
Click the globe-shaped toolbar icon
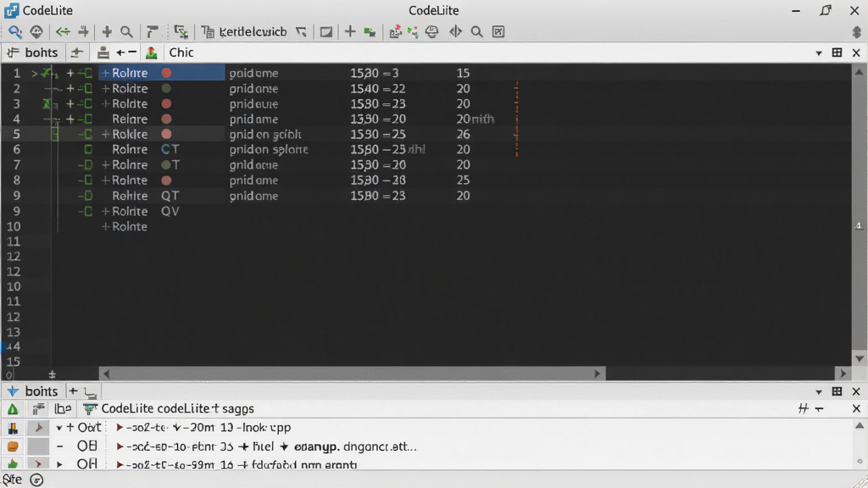click(431, 31)
